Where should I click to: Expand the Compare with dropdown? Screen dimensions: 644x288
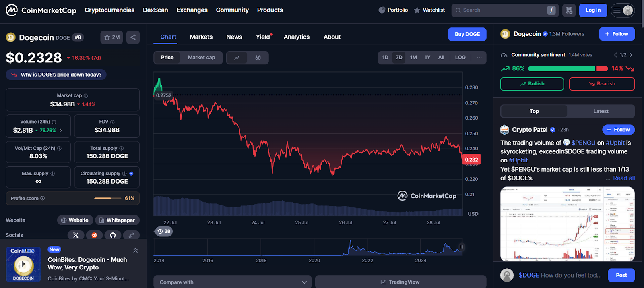[x=232, y=282]
